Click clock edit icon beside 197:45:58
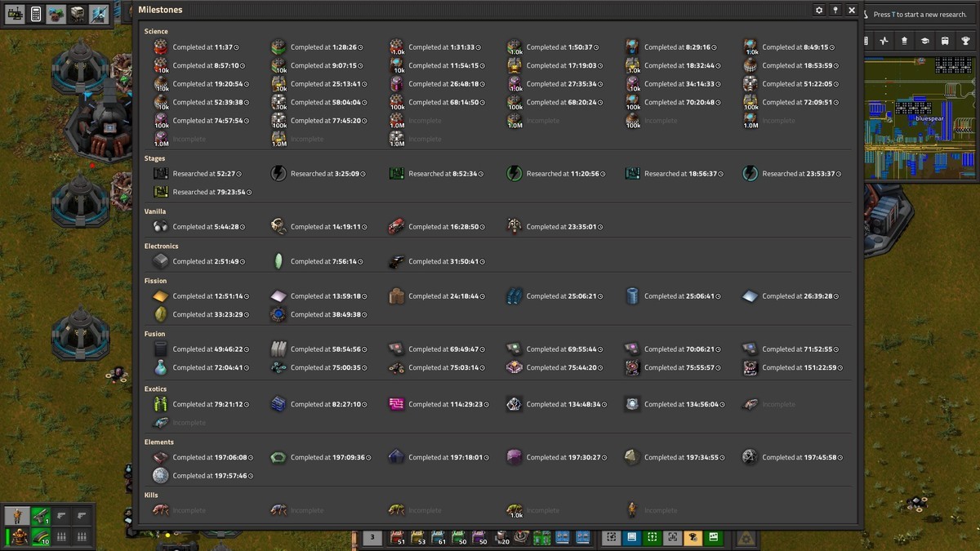 click(840, 457)
